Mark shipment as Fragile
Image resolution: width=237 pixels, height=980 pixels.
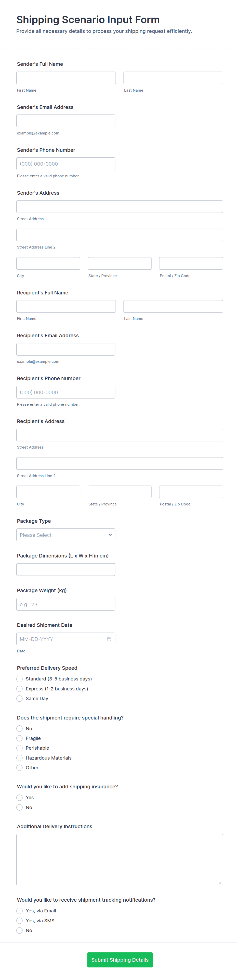click(20, 738)
